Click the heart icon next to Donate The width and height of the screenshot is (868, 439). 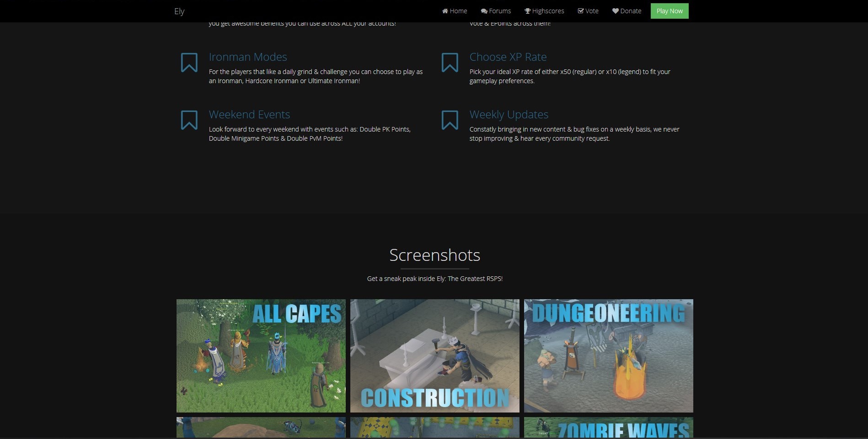pyautogui.click(x=615, y=11)
